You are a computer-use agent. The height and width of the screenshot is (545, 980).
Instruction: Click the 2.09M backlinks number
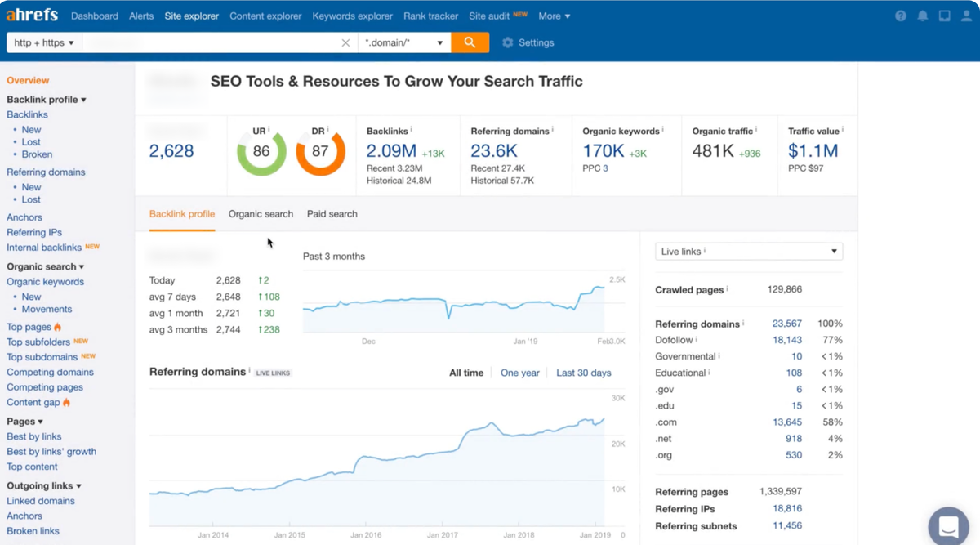[391, 151]
